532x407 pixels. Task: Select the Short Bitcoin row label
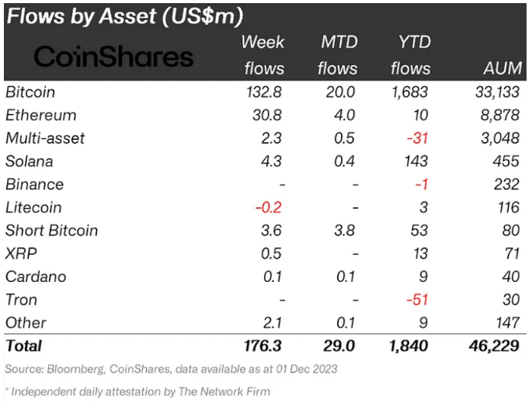point(51,231)
